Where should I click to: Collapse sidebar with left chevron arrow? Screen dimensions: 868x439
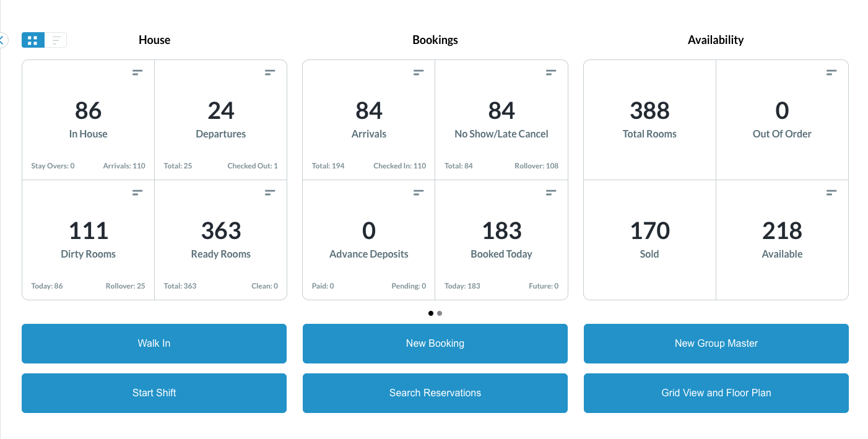[2, 40]
